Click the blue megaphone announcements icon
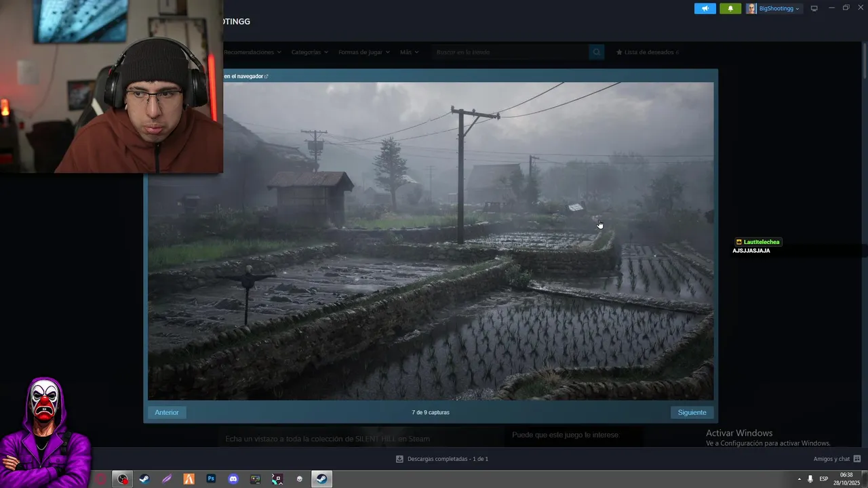The width and height of the screenshot is (868, 488). click(705, 8)
